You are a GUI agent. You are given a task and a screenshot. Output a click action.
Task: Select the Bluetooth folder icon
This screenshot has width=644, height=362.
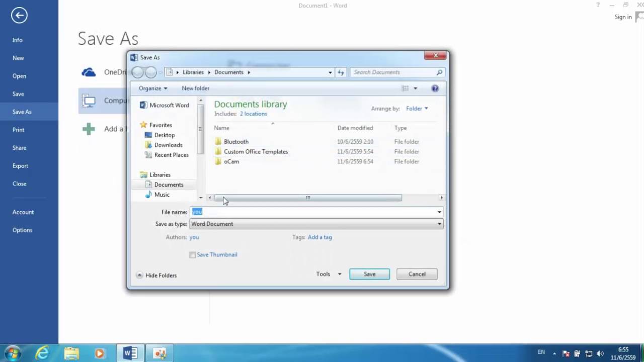218,142
